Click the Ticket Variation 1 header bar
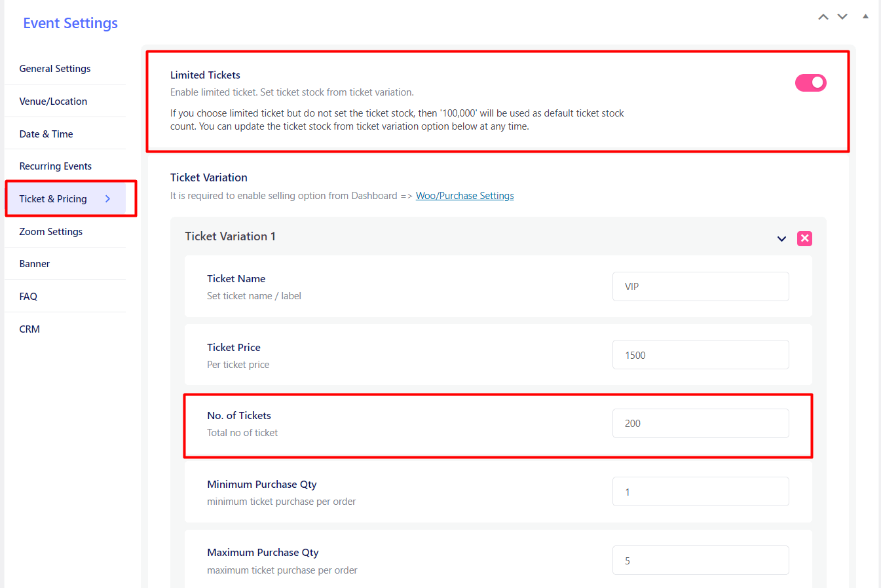The image size is (881, 588). [x=459, y=236]
